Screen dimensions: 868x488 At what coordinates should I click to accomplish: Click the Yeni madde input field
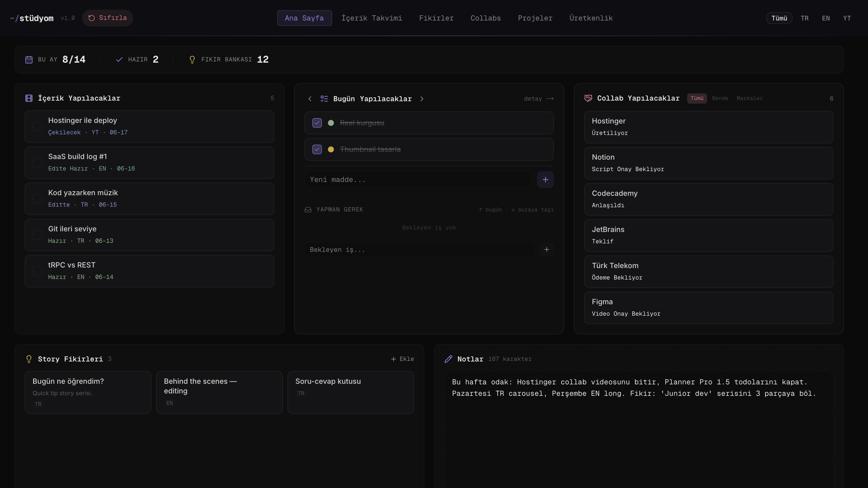click(x=418, y=180)
